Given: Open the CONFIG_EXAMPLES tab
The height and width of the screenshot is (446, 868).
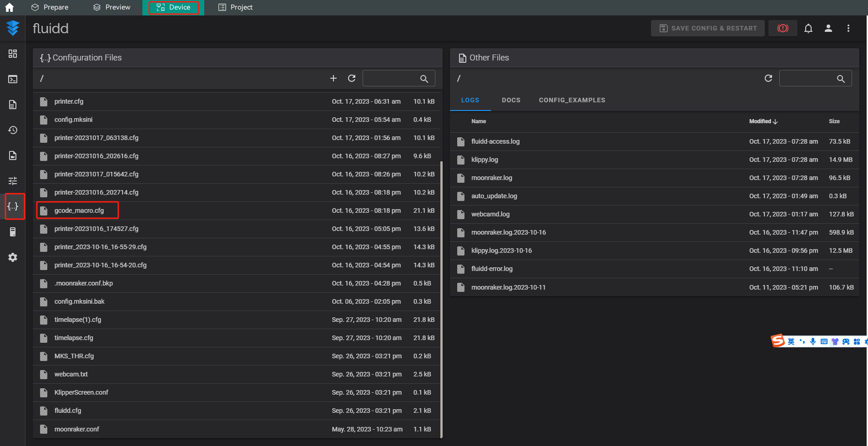Looking at the screenshot, I should 572,100.
